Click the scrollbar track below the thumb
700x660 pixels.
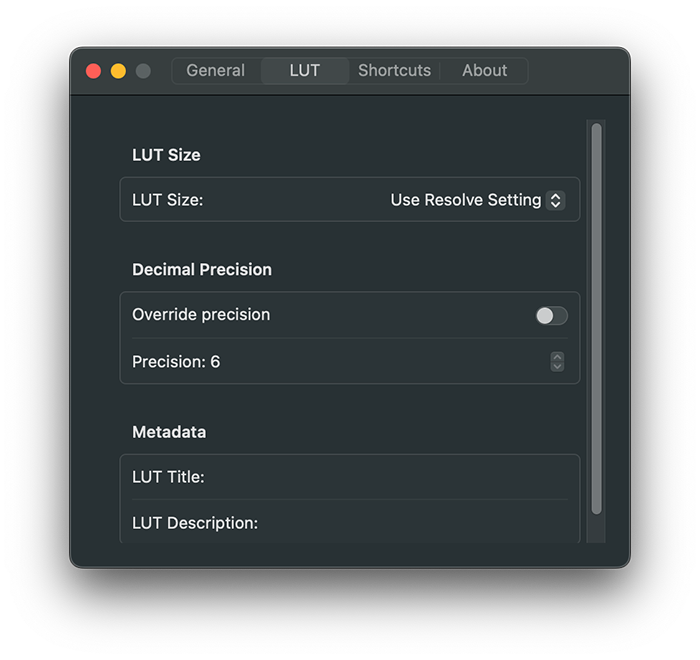coord(596,529)
